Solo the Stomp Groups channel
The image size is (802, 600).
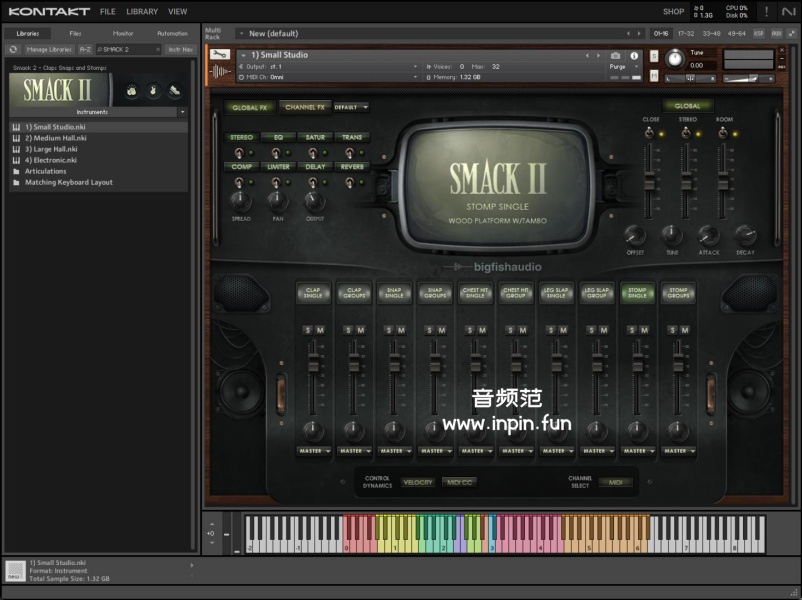pyautogui.click(x=672, y=330)
